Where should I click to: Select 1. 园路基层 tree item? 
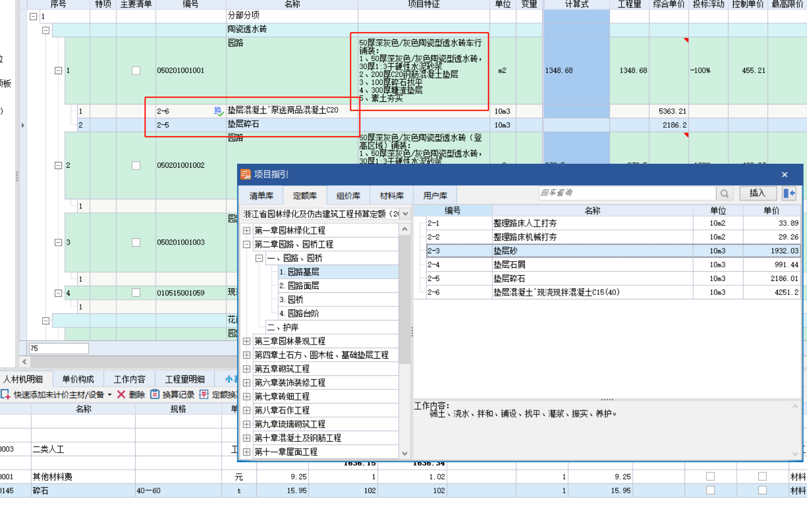point(338,272)
